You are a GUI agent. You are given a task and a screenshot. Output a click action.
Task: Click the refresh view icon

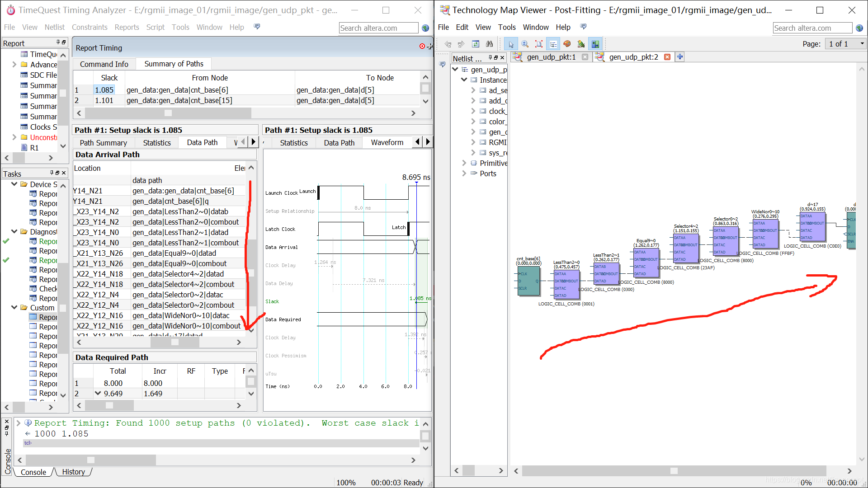click(x=476, y=44)
